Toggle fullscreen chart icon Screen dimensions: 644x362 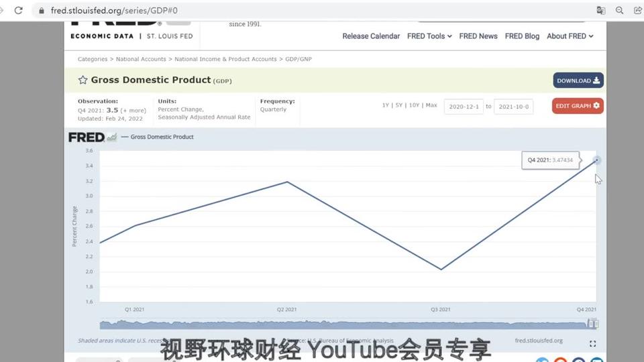592,343
